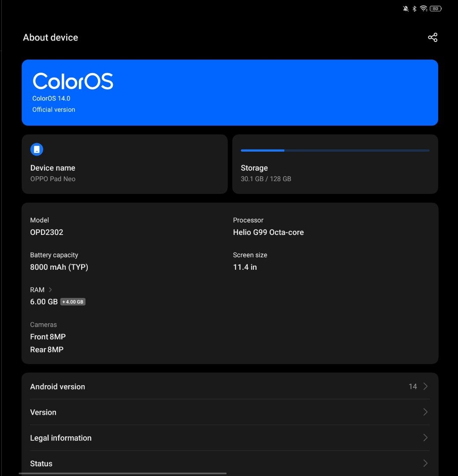Open Android version chevron arrow
The image size is (458, 476).
tap(425, 387)
